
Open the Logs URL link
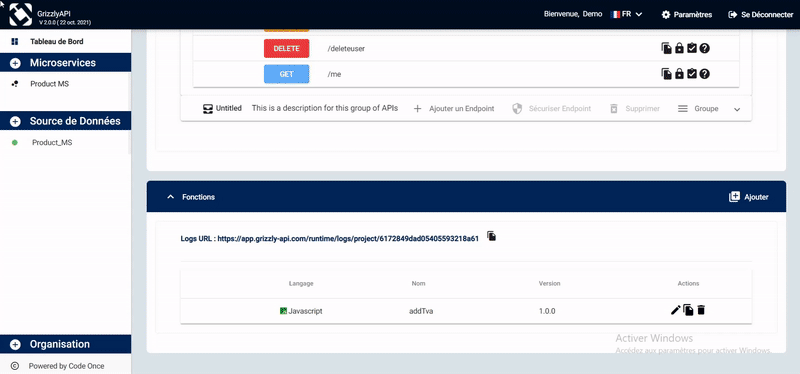[348, 238]
